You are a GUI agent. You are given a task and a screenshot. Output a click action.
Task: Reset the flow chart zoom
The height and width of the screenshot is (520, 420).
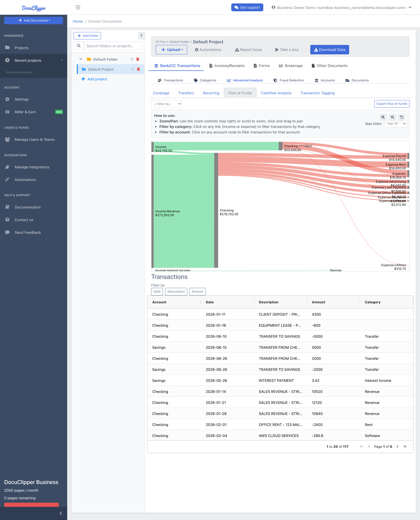(402, 117)
